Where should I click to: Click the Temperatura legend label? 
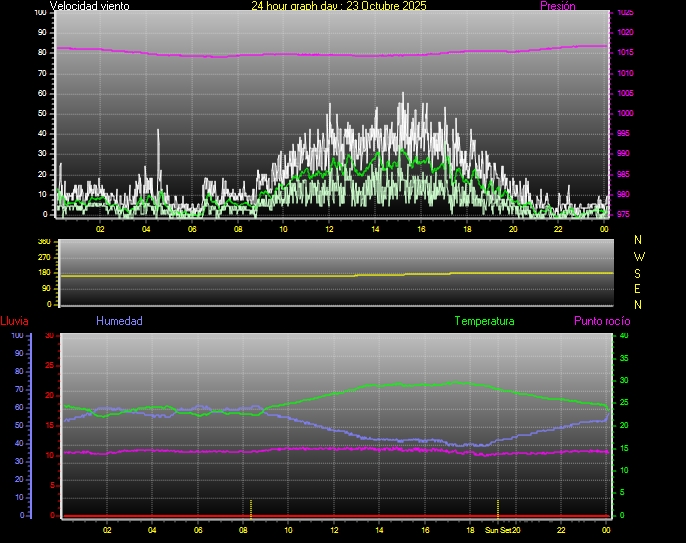point(484,321)
